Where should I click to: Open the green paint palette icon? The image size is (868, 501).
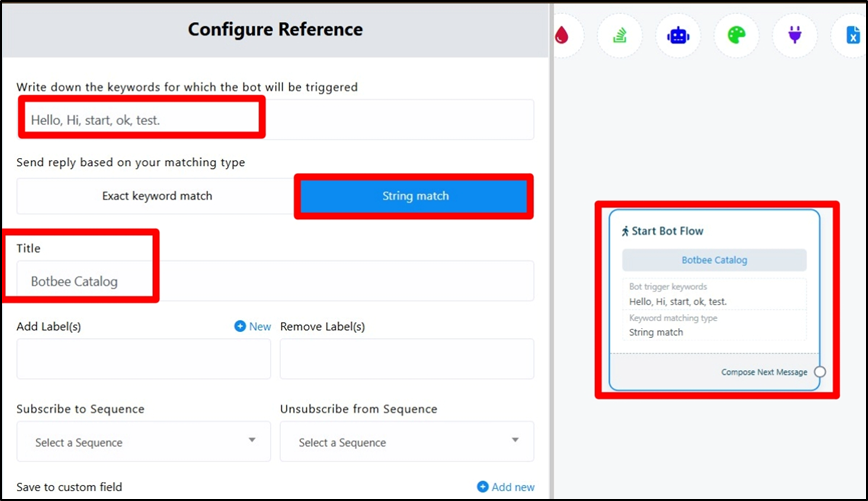[x=736, y=36]
